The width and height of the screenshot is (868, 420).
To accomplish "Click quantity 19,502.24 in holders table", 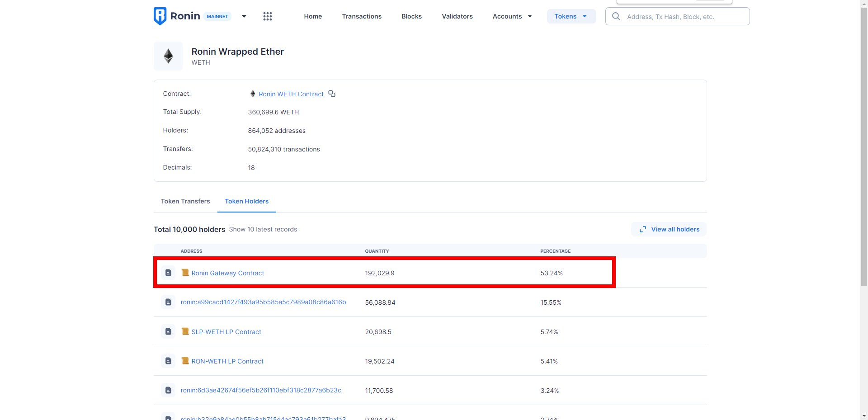I will pyautogui.click(x=380, y=361).
